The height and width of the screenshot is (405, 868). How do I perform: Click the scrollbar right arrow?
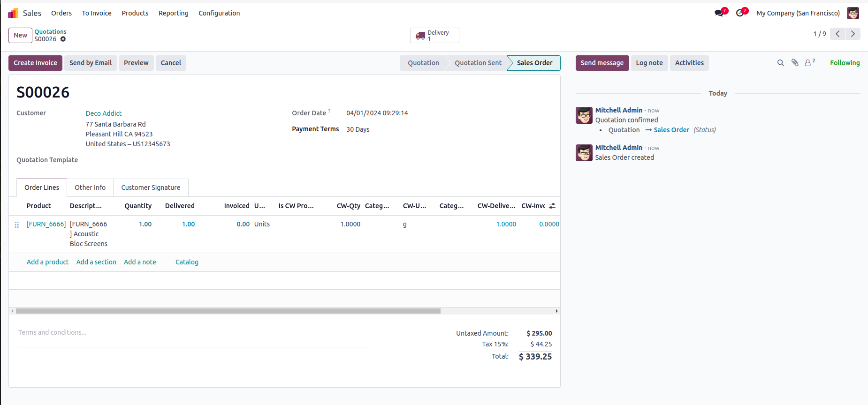tap(556, 311)
